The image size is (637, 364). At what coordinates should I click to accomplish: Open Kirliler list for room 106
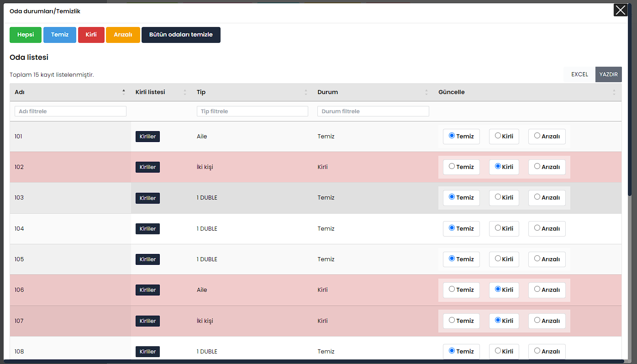[x=147, y=290]
